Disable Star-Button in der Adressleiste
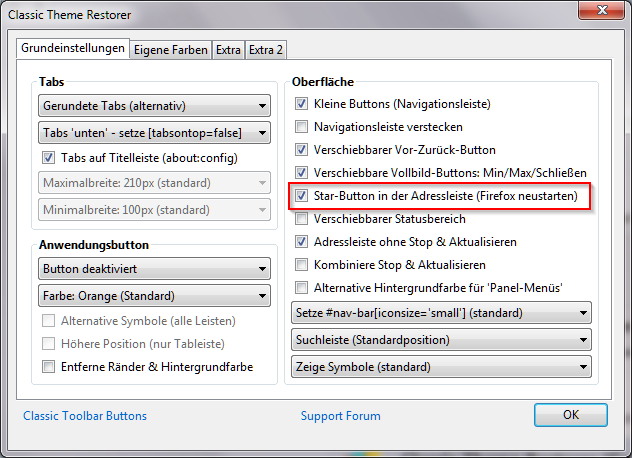The image size is (632, 458). [x=302, y=196]
